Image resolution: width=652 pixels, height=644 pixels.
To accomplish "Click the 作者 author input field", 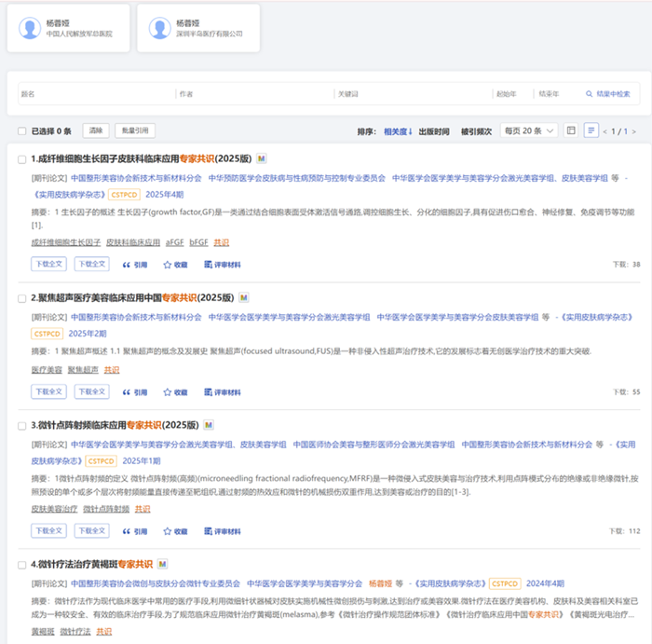I will 255,94.
